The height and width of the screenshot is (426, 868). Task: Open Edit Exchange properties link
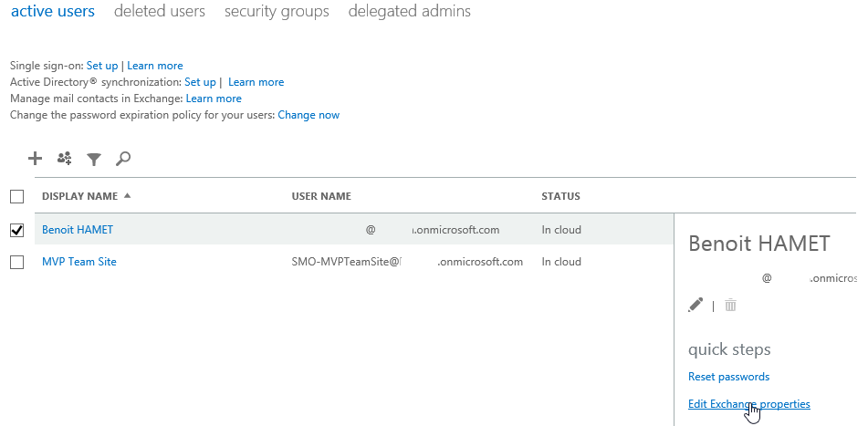pos(748,404)
